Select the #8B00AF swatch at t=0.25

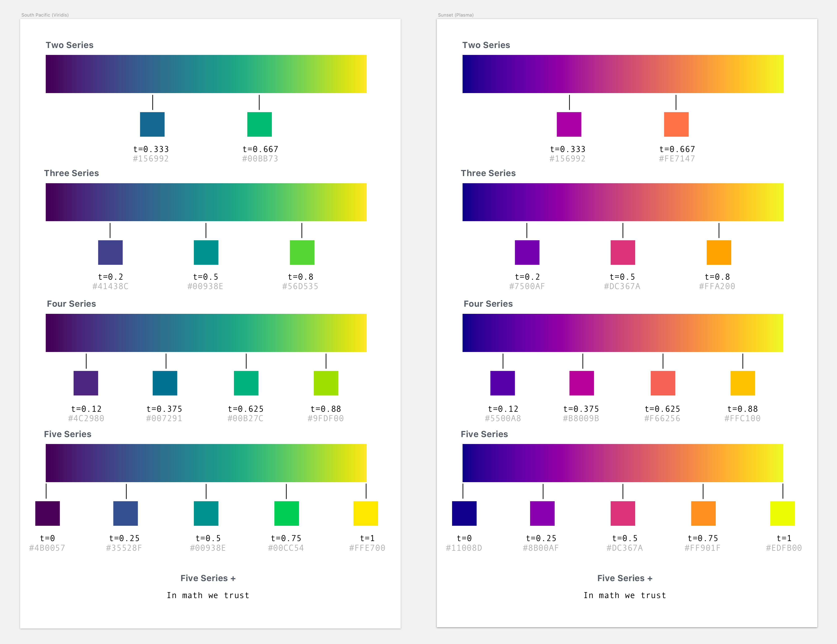[x=542, y=513]
